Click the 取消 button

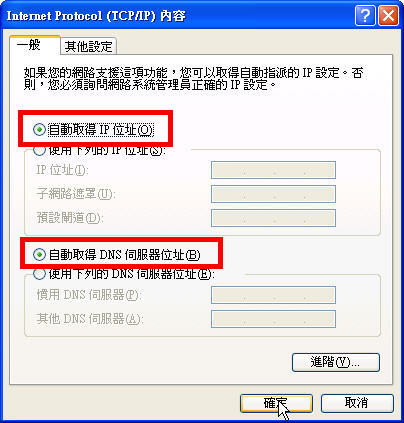point(357,403)
